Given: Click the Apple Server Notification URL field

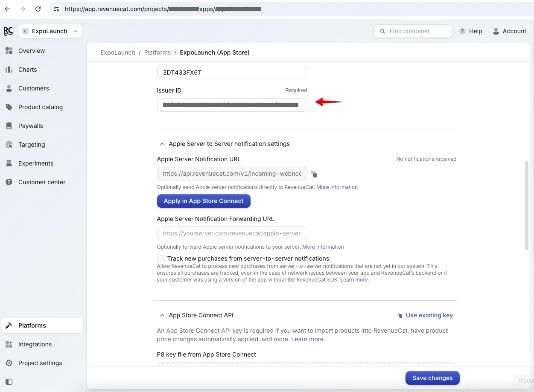Looking at the screenshot, I should (232, 174).
